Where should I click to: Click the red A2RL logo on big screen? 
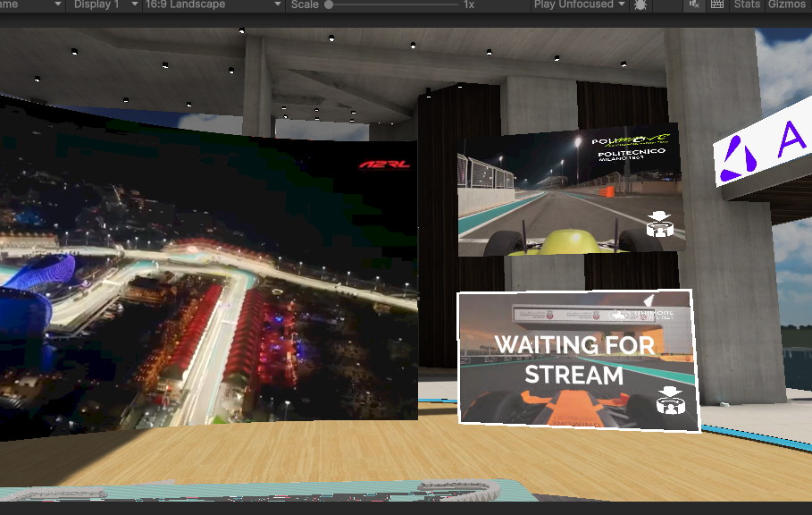384,165
